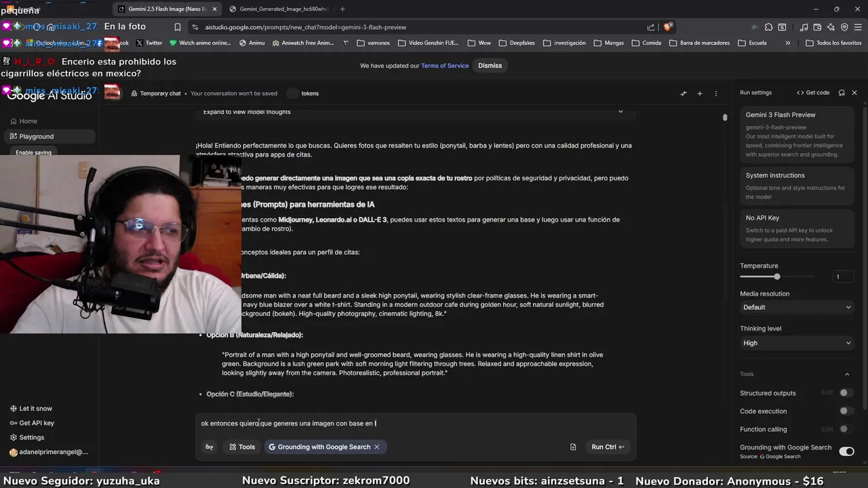Open the Leo AI sparkle icon
The image size is (868, 488).
point(831,27)
